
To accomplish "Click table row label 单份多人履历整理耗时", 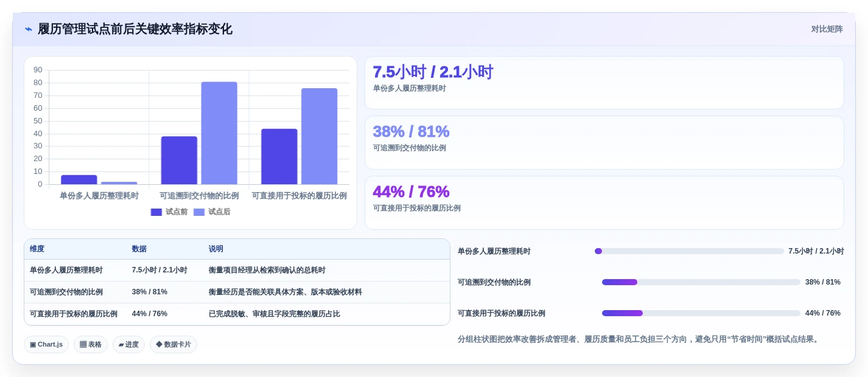I will click(66, 270).
